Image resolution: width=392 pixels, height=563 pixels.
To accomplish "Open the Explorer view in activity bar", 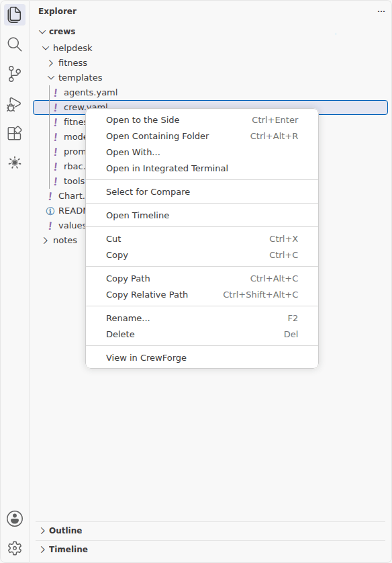I will tap(15, 15).
